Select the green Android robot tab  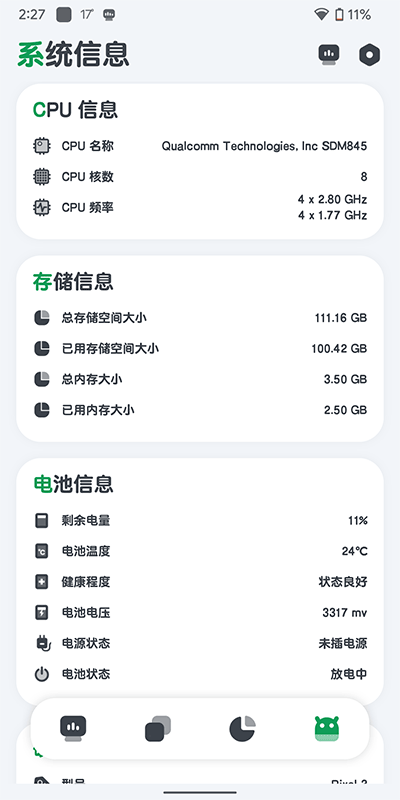327,729
